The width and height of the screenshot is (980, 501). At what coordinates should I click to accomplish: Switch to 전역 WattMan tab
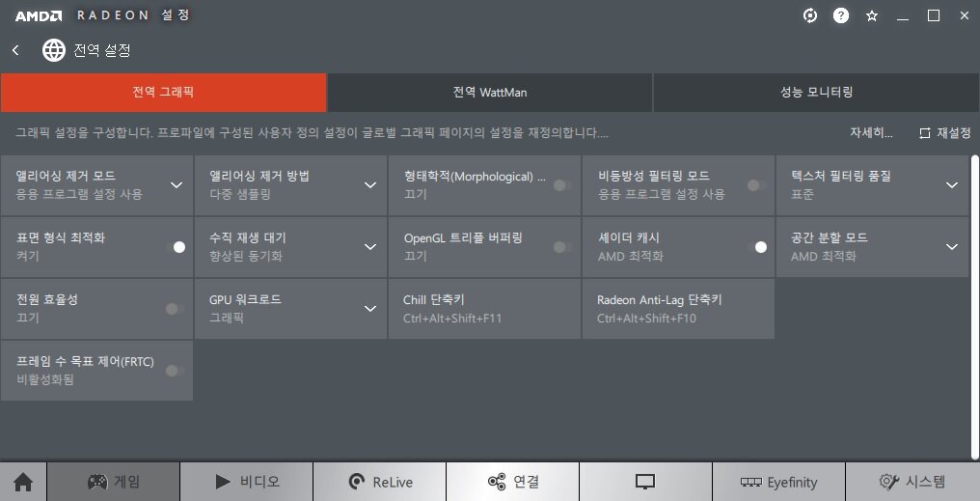point(490,93)
